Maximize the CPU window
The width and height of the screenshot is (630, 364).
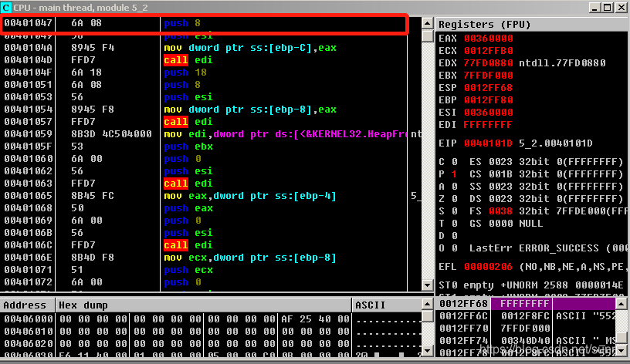(608, 7)
